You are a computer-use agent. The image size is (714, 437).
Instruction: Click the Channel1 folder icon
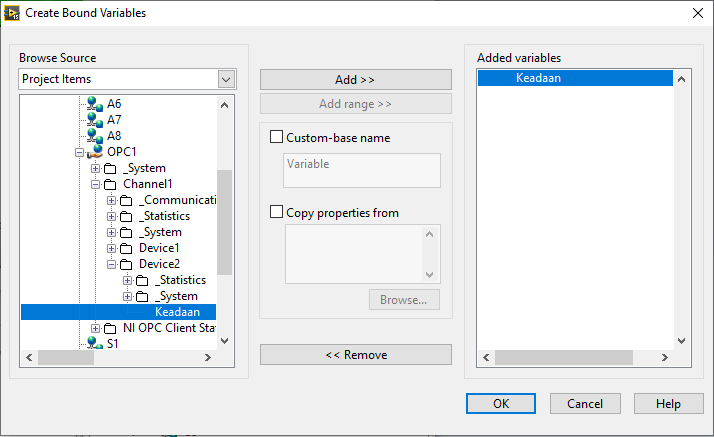[x=110, y=184]
